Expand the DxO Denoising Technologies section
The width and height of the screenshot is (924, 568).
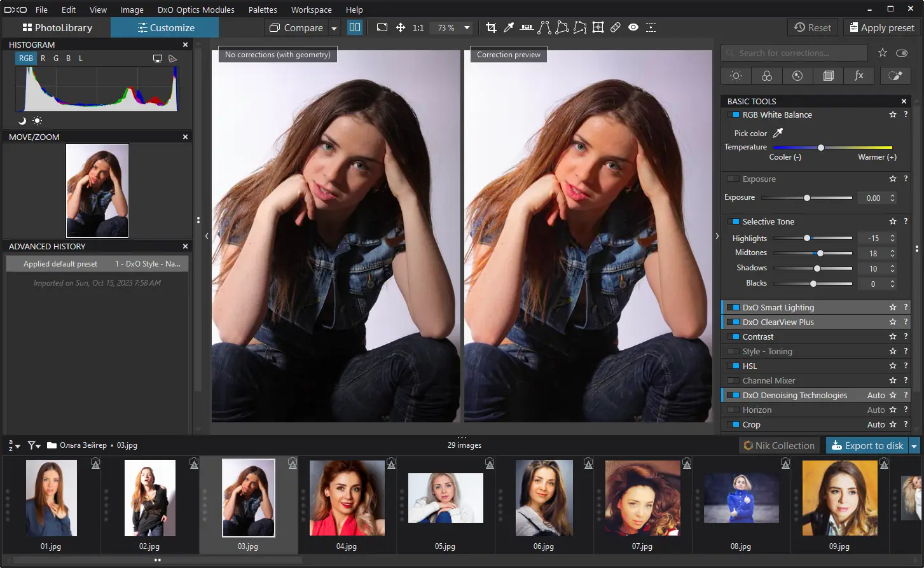click(795, 396)
